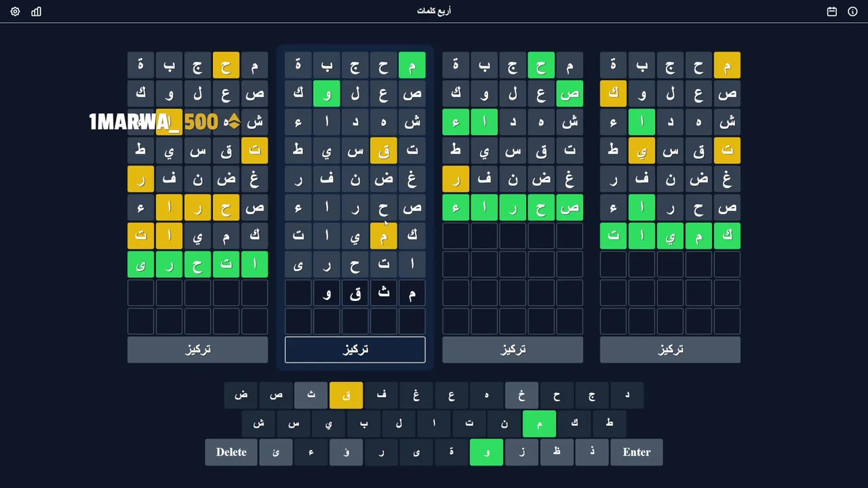
Task: Tap the ى key on the keyboard
Action: (416, 452)
